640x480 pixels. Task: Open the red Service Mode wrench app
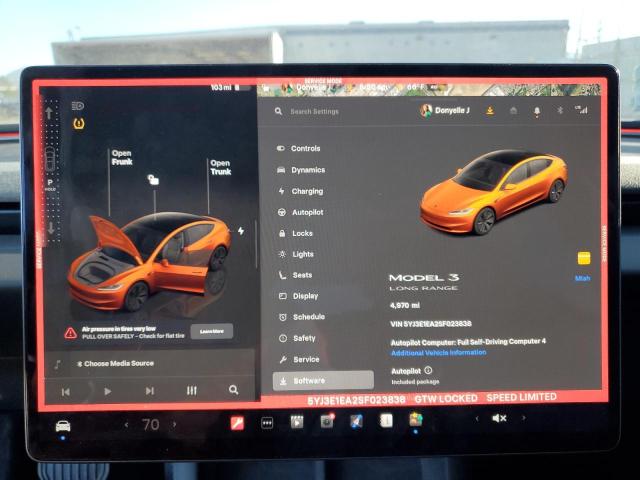pyautogui.click(x=237, y=423)
